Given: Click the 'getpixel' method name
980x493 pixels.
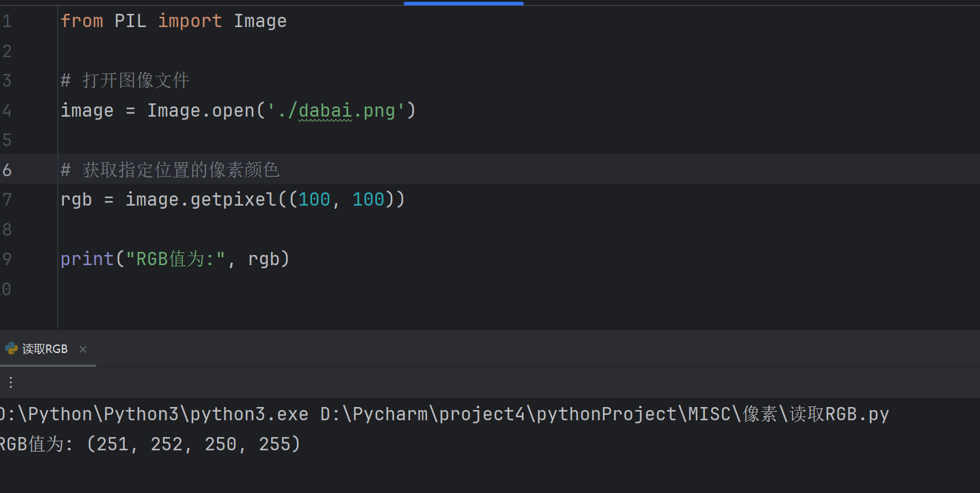Looking at the screenshot, I should pos(233,200).
